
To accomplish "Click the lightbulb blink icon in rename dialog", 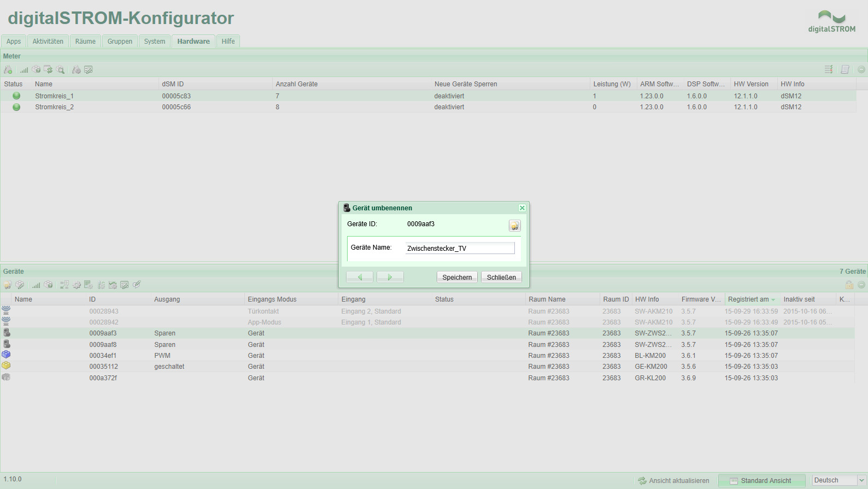I will coord(514,226).
